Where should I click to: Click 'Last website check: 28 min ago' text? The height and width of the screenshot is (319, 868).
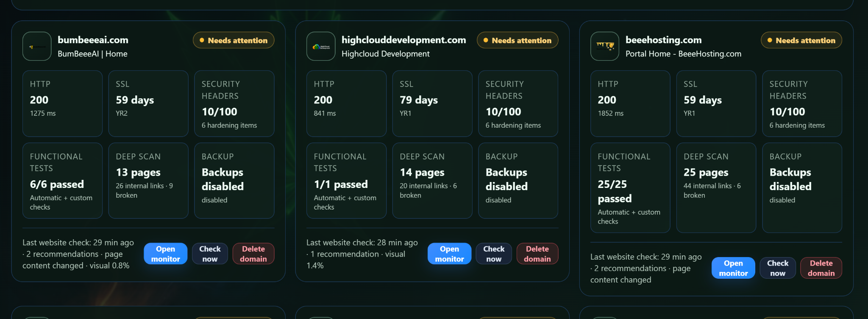coord(362,243)
